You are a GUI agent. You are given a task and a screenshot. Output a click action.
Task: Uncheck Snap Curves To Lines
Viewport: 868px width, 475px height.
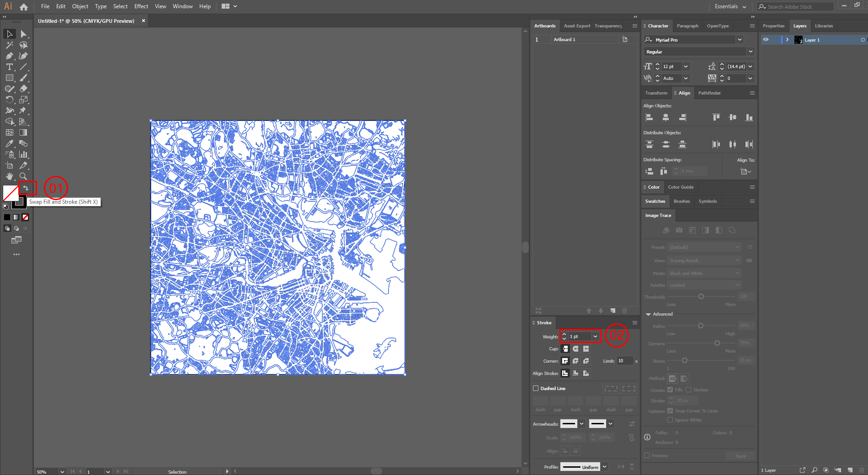[x=670, y=411]
